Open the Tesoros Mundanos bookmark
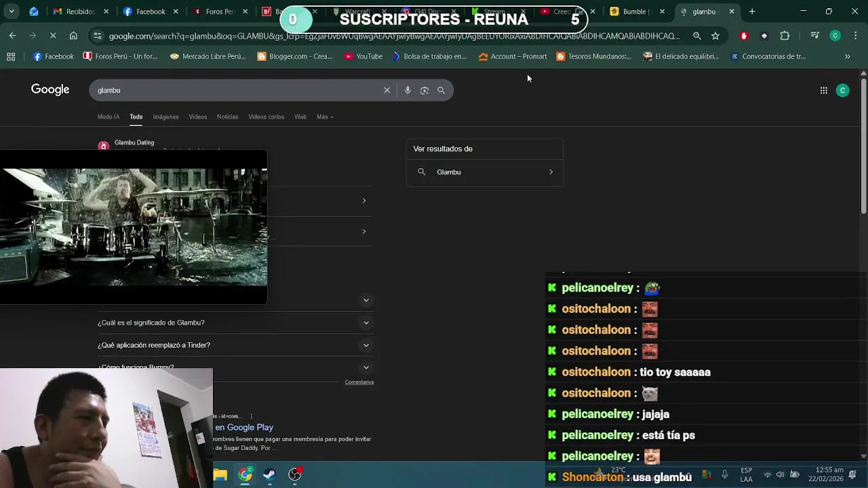The height and width of the screenshot is (488, 868). click(x=593, y=56)
